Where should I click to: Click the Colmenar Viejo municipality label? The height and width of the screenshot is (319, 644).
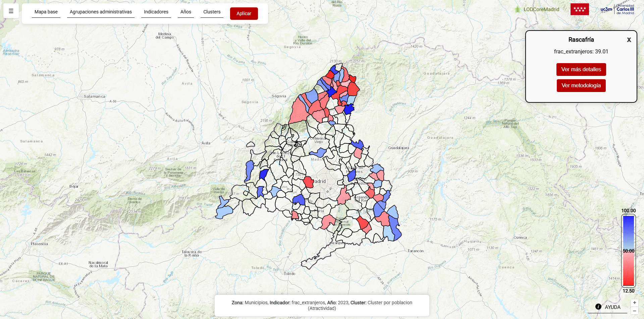(318, 140)
